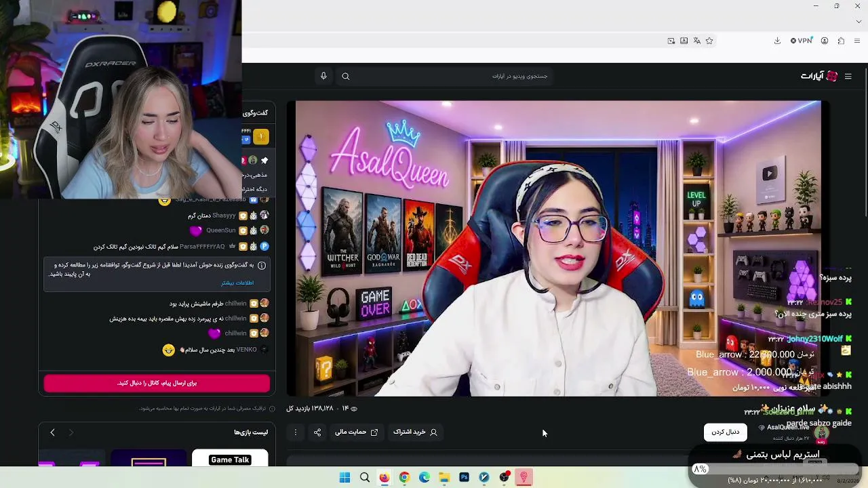Click the info icon in chat rules notice

tap(262, 266)
